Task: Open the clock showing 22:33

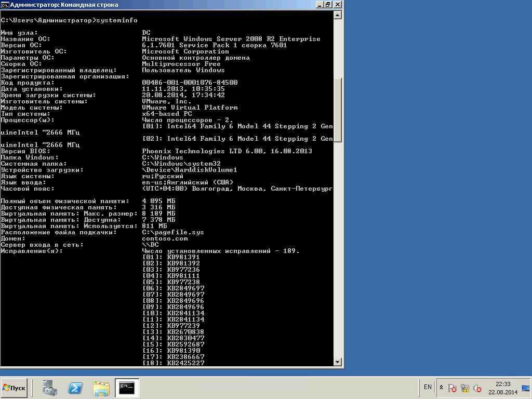Action: coord(503,388)
